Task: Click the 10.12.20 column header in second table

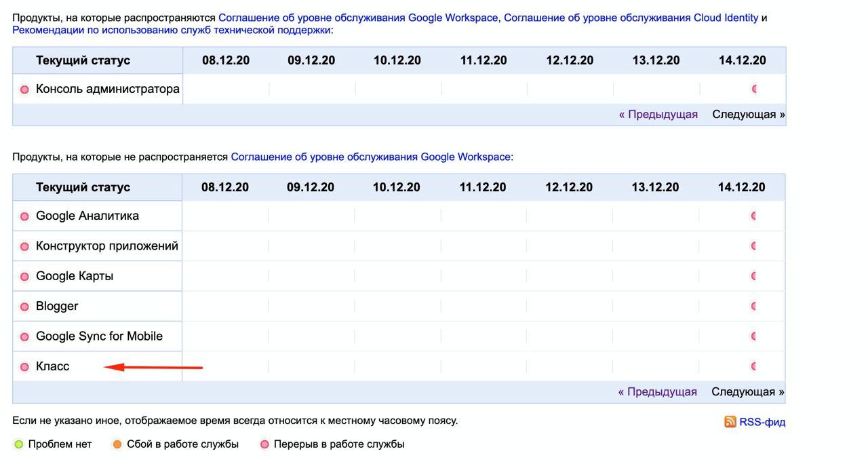Action: [x=397, y=187]
